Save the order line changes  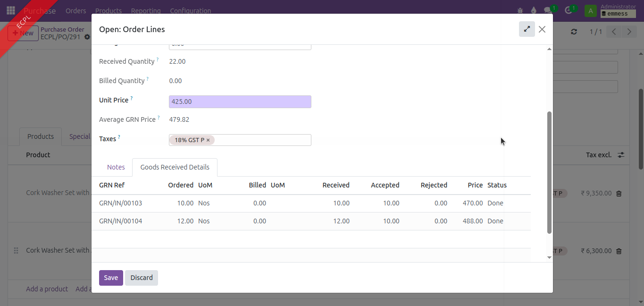pyautogui.click(x=111, y=278)
